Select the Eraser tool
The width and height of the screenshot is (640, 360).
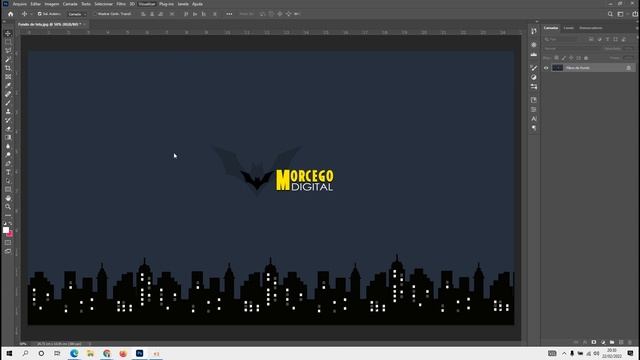(8, 129)
